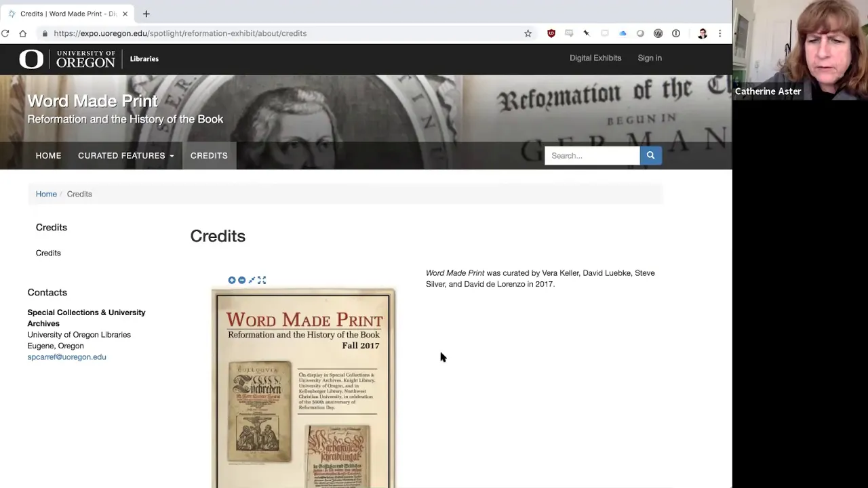Click the Credits breadcrumb text
Screen dimensions: 868x488
79,194
